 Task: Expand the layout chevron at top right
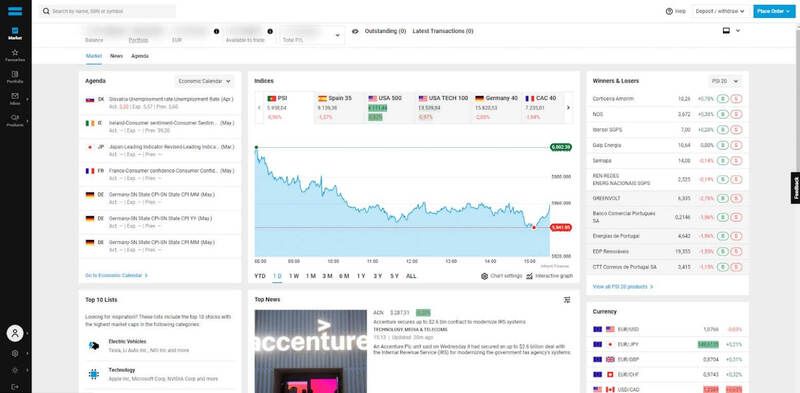click(738, 31)
